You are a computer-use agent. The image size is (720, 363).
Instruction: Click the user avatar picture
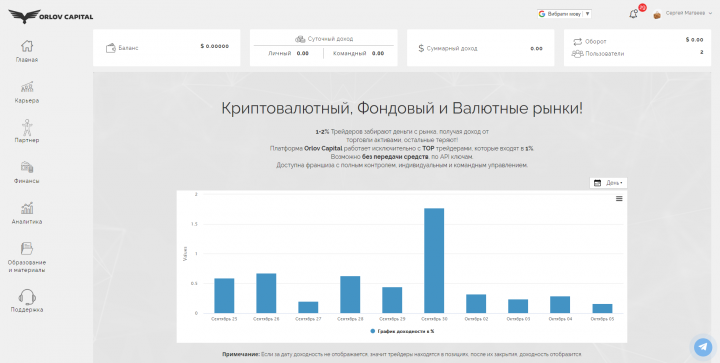pos(657,15)
